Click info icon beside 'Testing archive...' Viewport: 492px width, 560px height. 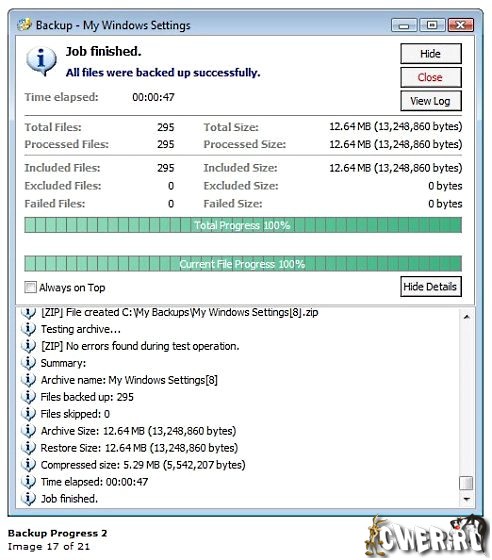pos(28,329)
